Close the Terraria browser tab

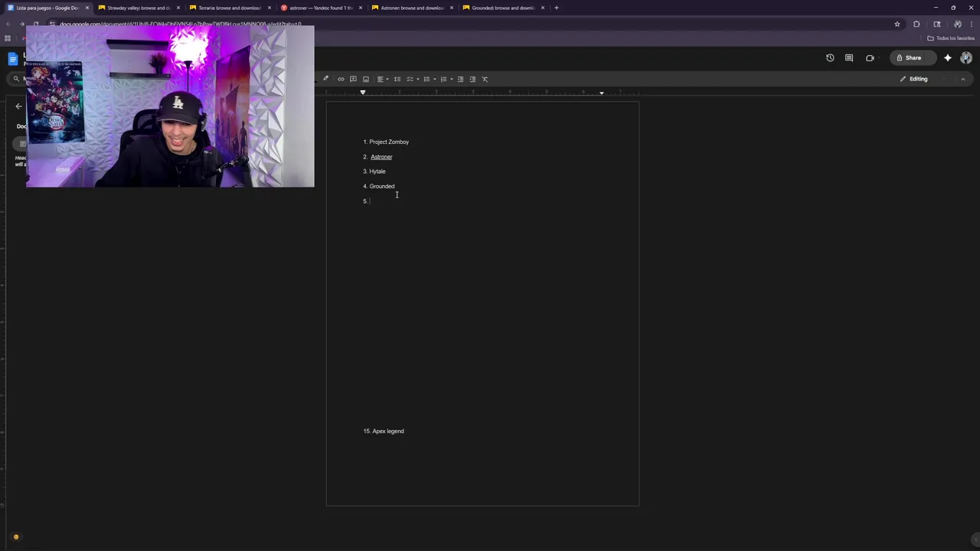pyautogui.click(x=269, y=8)
